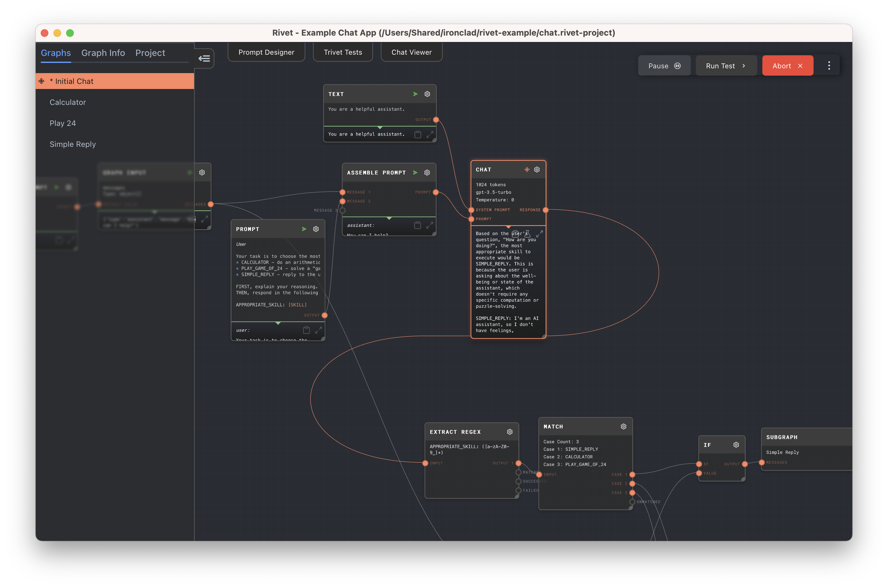Open Prompt node settings gear
Image resolution: width=888 pixels, height=588 pixels.
point(316,229)
